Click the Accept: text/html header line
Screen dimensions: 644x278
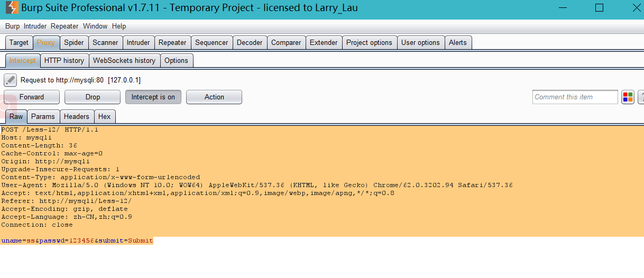(198, 193)
